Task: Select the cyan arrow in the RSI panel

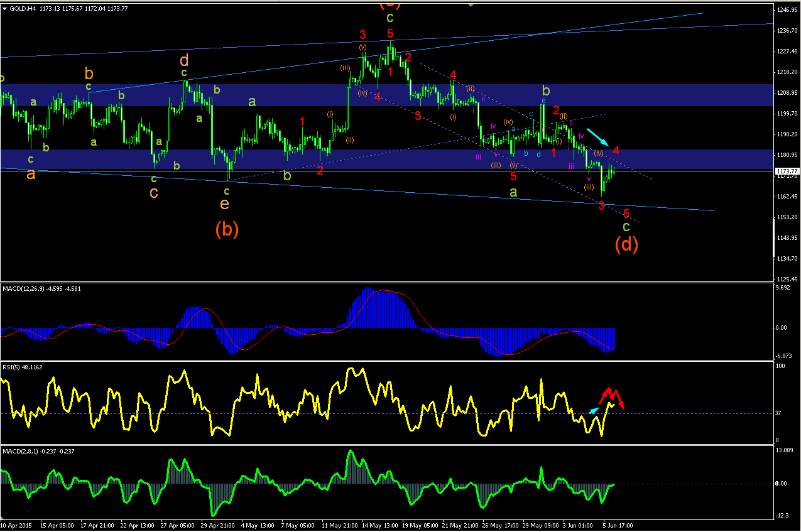Action: [x=594, y=410]
